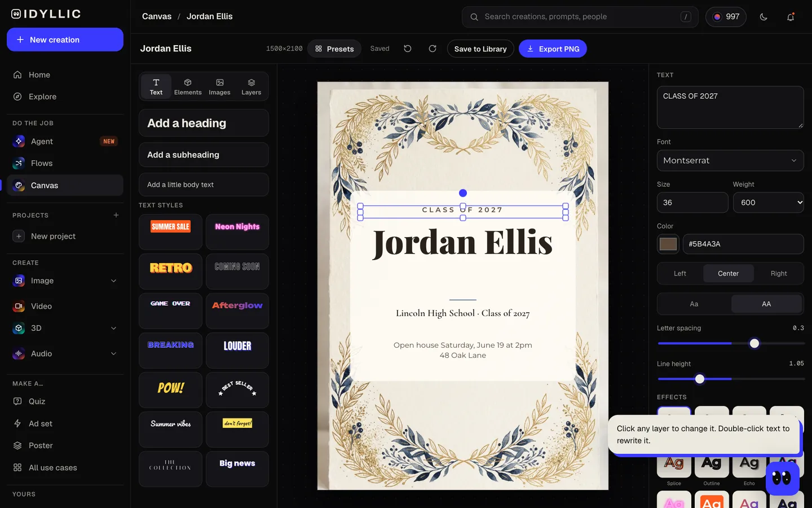Focus the search creations field
Screen dimensions: 812x508
click(580, 17)
